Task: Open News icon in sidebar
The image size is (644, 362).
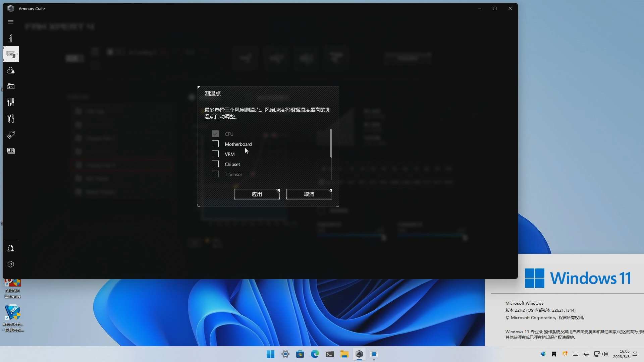Action: (x=11, y=150)
